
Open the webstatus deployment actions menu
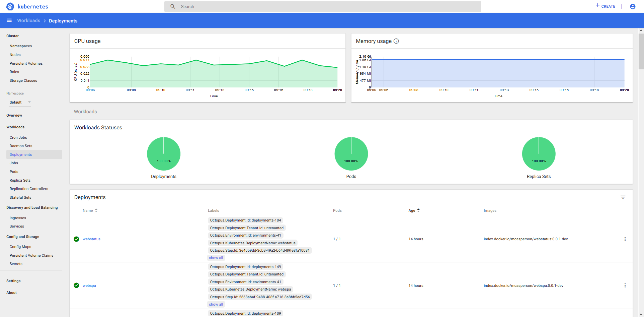tap(625, 239)
